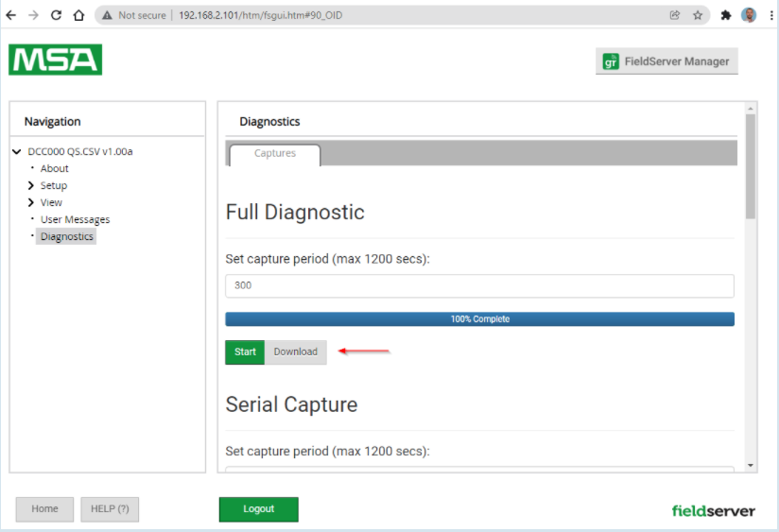Click the MSA logo
Image resolution: width=779 pixels, height=532 pixels.
55,60
